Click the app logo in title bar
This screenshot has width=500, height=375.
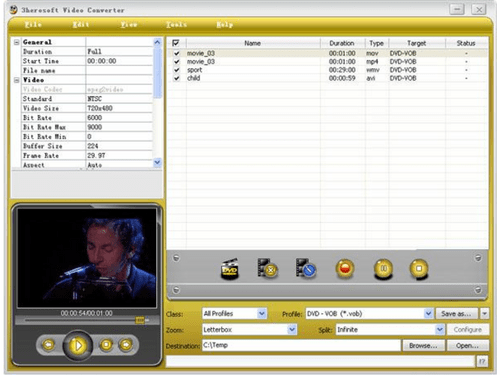click(x=14, y=10)
